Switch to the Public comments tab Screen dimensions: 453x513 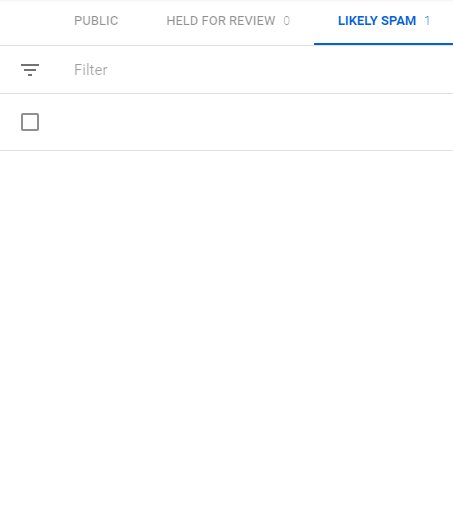click(96, 21)
